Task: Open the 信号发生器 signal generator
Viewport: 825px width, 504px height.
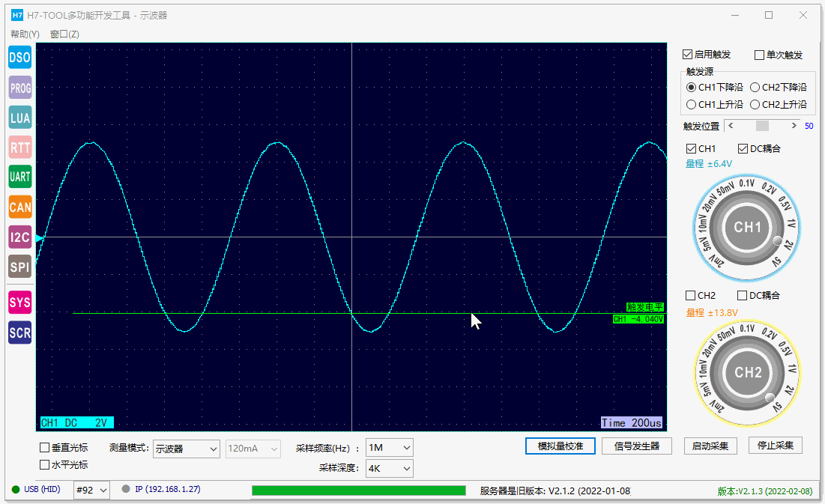Action: click(x=637, y=446)
